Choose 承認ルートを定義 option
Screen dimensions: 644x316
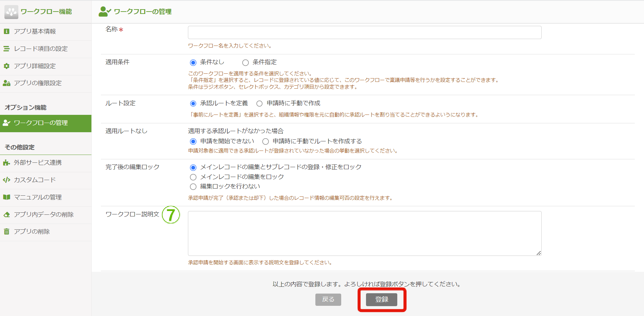(x=193, y=103)
